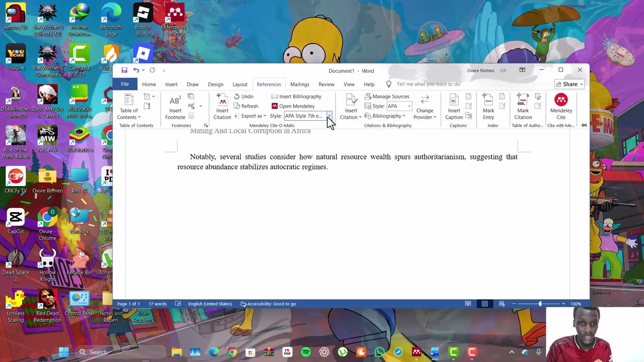Screen dimensions: 644x362
Task: Click the Undo arrow in Quick Access Toolbar
Action: [136, 70]
